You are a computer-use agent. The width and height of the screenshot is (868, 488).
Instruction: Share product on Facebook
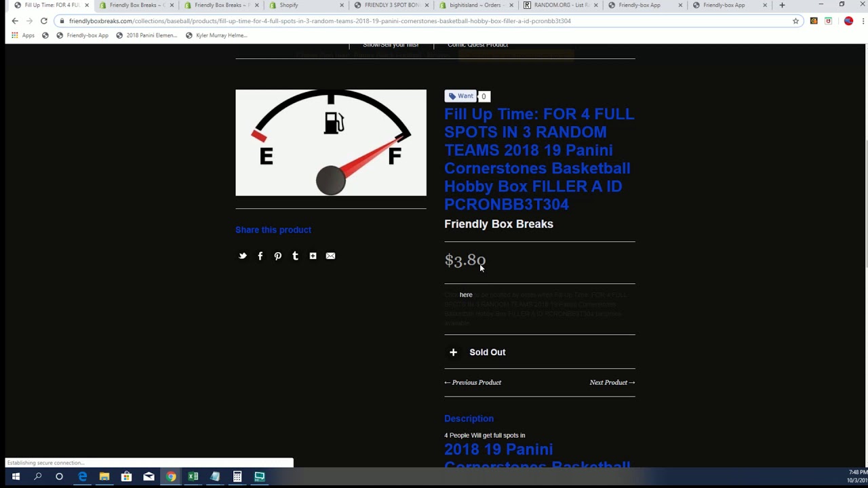click(x=260, y=256)
